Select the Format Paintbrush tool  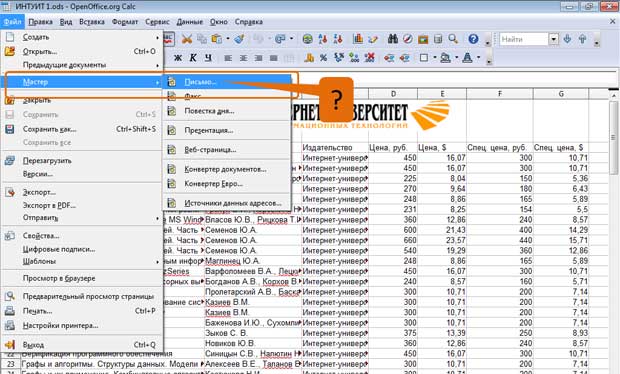click(x=239, y=39)
